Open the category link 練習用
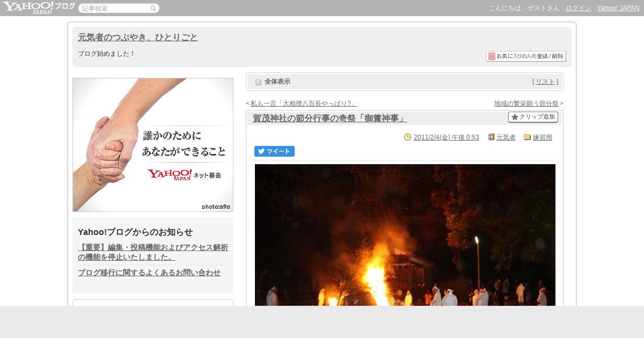This screenshot has height=338, width=644. point(543,137)
